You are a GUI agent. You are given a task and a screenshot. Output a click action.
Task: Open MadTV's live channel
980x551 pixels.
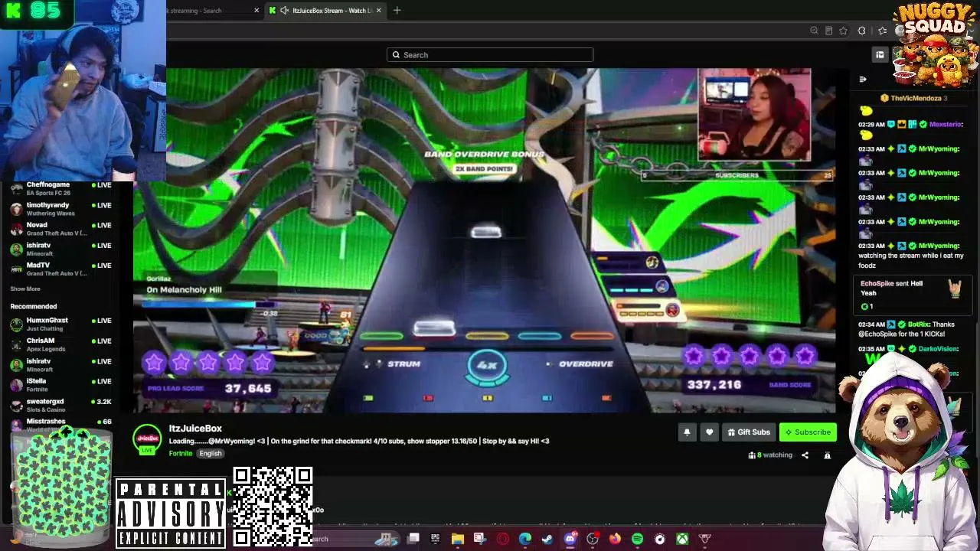(60, 269)
